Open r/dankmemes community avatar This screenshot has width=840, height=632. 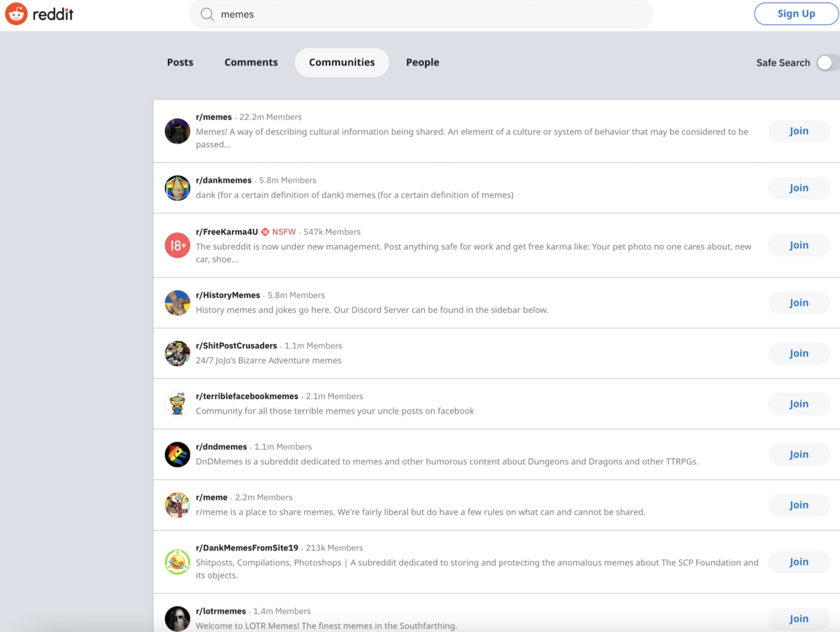(x=177, y=188)
